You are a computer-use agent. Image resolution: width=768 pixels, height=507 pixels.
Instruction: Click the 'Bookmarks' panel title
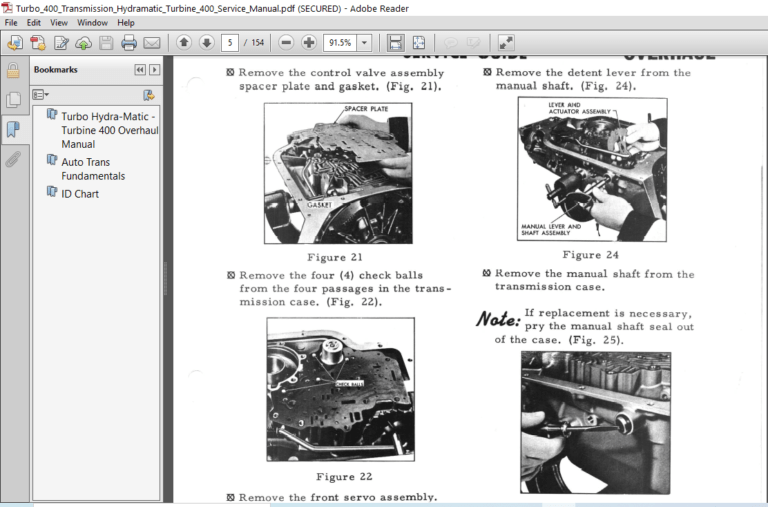click(x=55, y=70)
